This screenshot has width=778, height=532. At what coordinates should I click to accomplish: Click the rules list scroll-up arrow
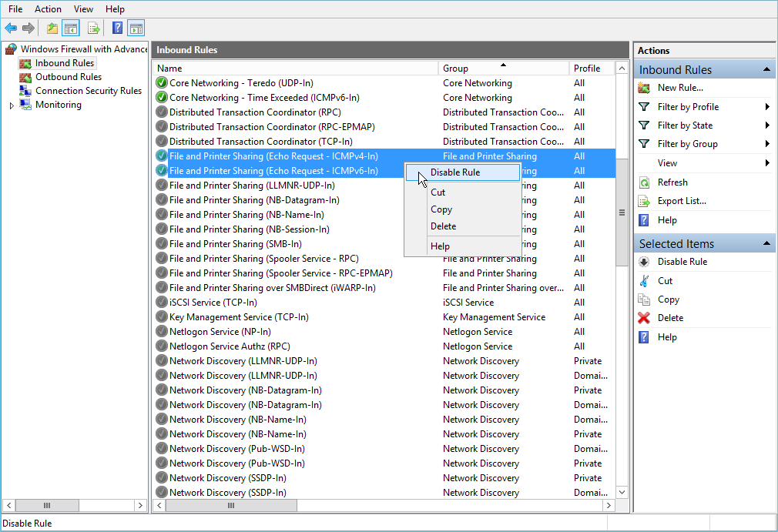(622, 69)
